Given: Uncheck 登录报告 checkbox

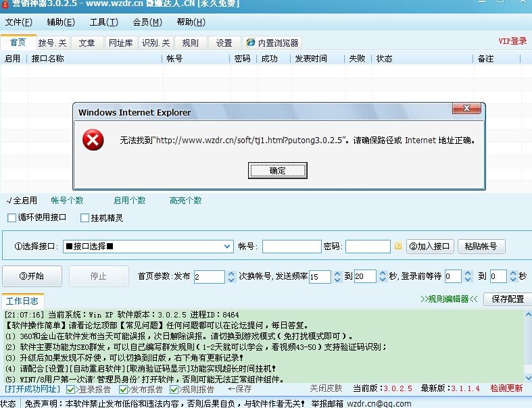Looking at the screenshot, I should 70,389.
